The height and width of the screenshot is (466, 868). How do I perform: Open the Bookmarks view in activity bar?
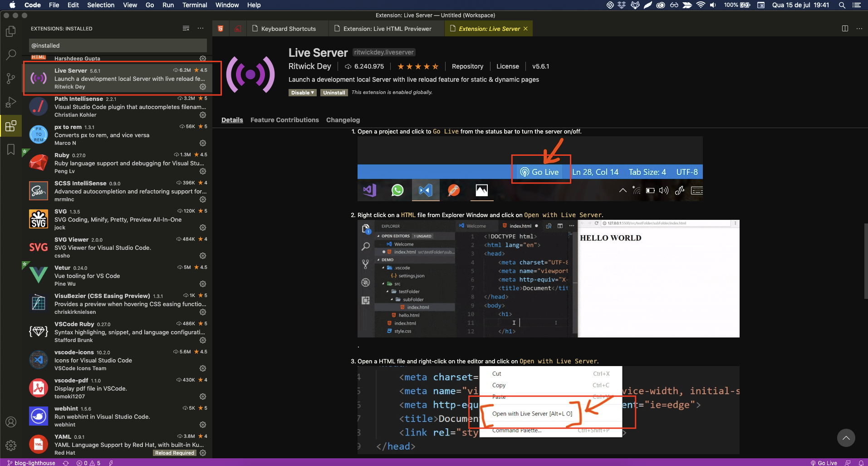[11, 149]
